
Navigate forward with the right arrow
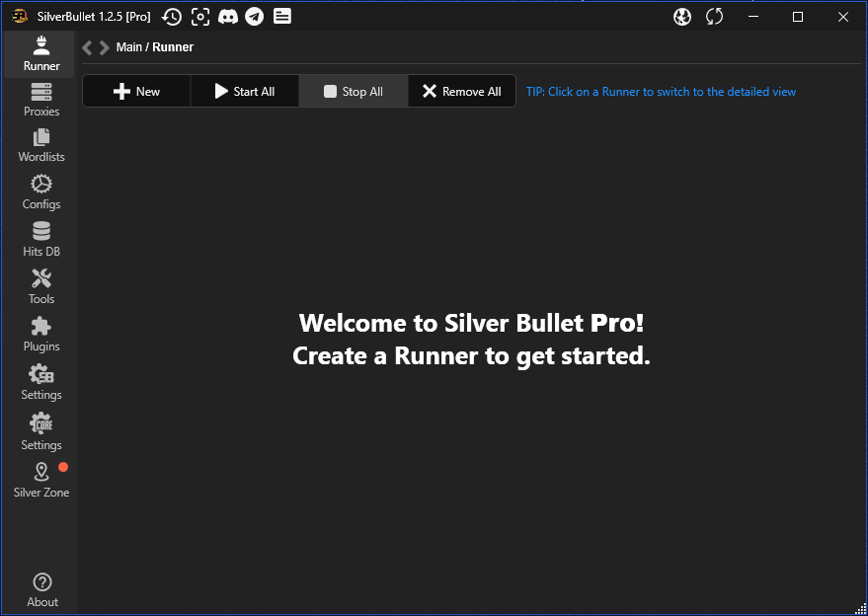pos(104,47)
